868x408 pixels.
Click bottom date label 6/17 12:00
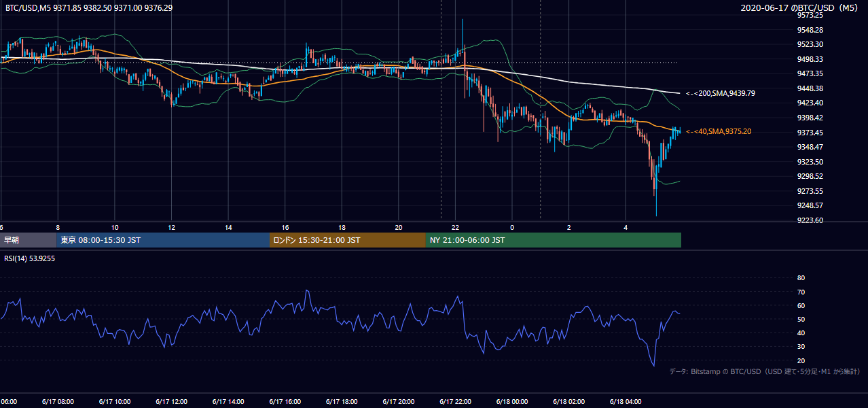[x=172, y=402]
